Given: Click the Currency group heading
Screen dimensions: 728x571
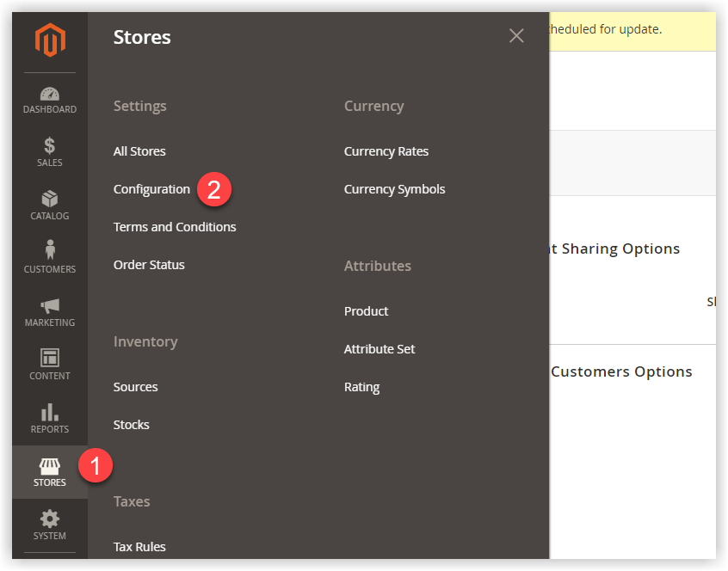Looking at the screenshot, I should pyautogui.click(x=373, y=107).
